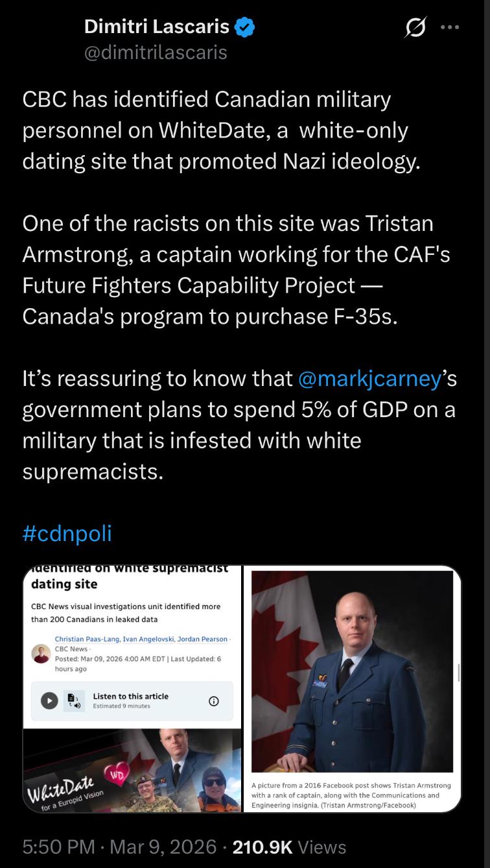The image size is (490, 868).
Task: Open the @markjcarney mention
Action: 369,379
